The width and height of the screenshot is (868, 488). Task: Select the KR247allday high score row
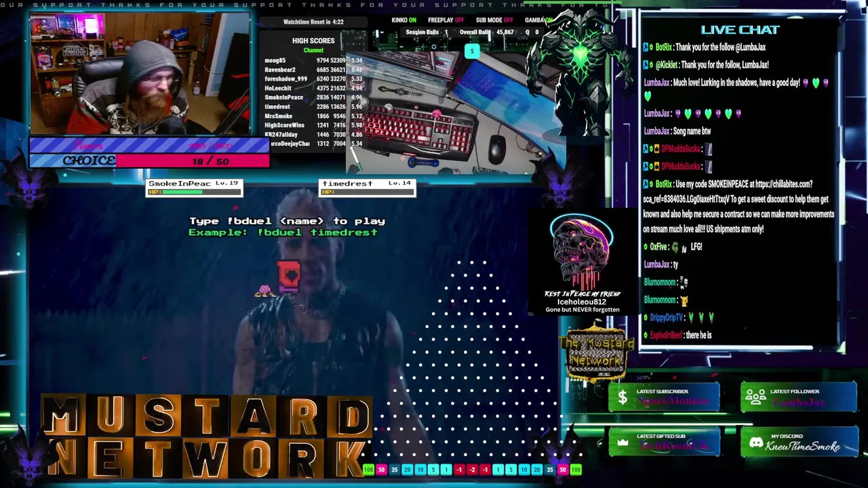click(x=313, y=134)
